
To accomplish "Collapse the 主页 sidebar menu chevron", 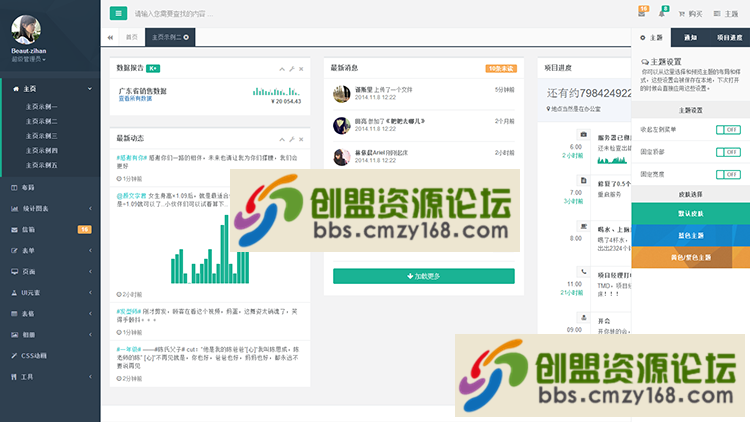I will [x=89, y=89].
